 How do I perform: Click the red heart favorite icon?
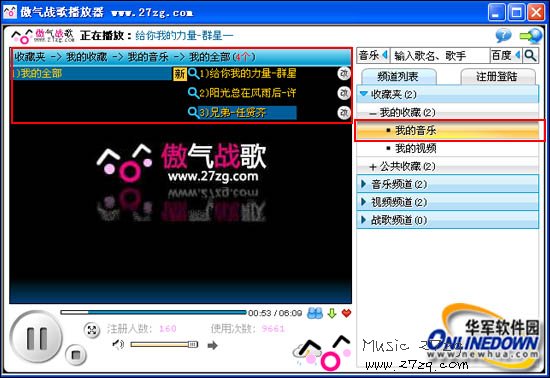coord(346,313)
